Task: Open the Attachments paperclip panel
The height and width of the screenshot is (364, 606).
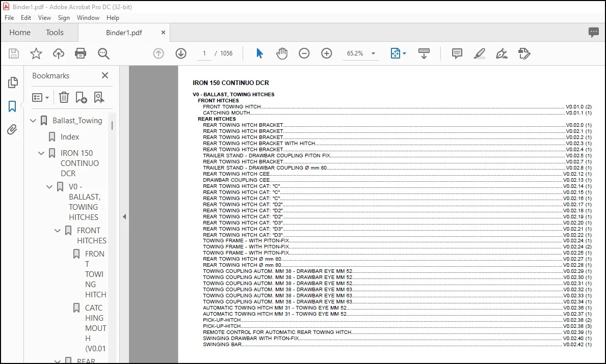Action: pyautogui.click(x=12, y=130)
